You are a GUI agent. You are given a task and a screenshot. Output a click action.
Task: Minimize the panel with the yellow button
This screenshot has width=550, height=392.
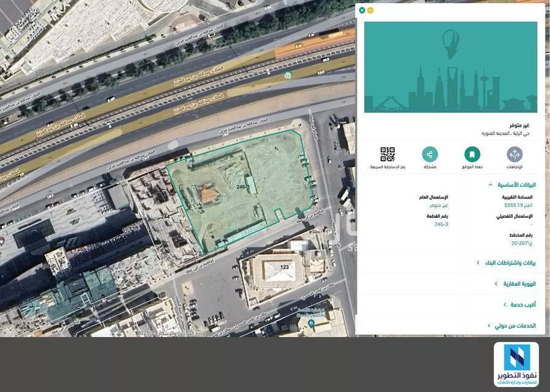369,9
